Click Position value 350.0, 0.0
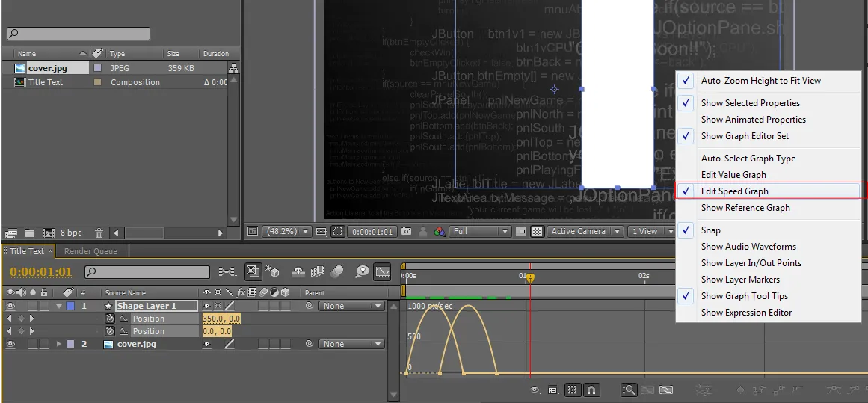Screen dimensions: 868x403 tap(221, 319)
